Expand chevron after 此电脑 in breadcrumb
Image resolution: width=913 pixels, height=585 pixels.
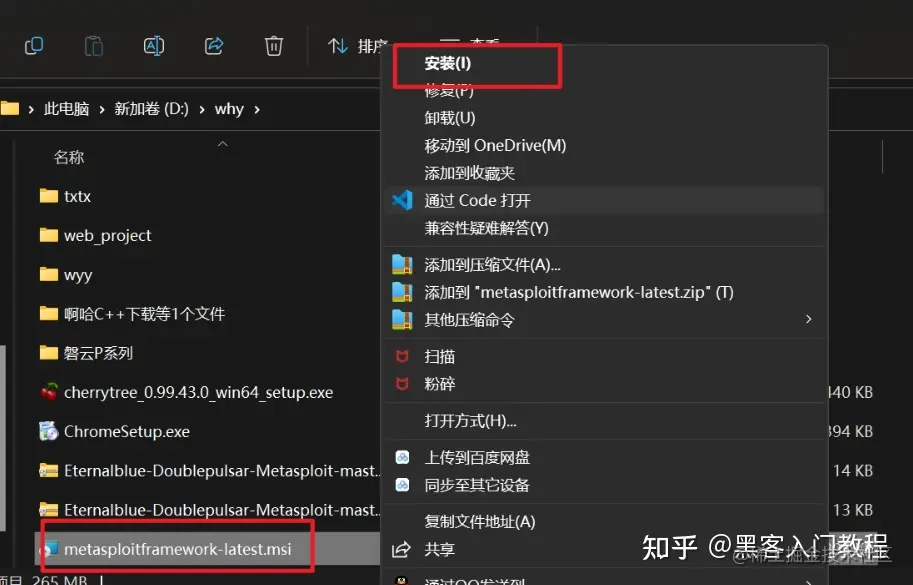point(102,109)
